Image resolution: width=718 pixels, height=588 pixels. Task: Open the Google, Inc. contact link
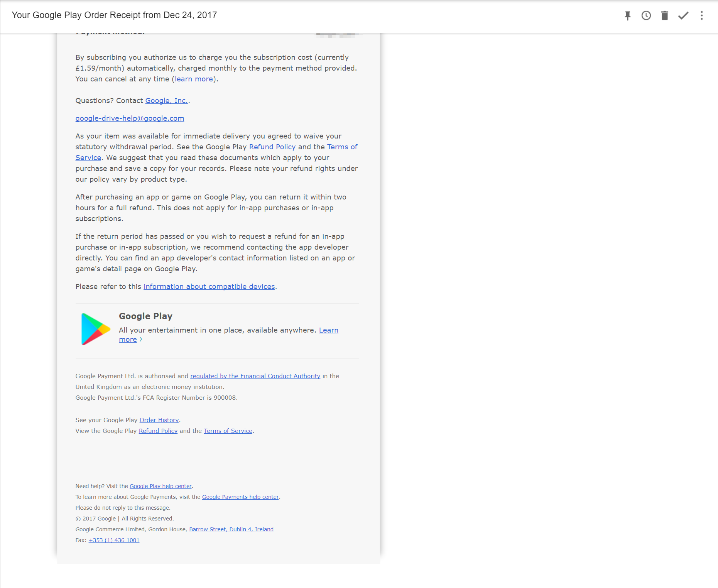(166, 100)
